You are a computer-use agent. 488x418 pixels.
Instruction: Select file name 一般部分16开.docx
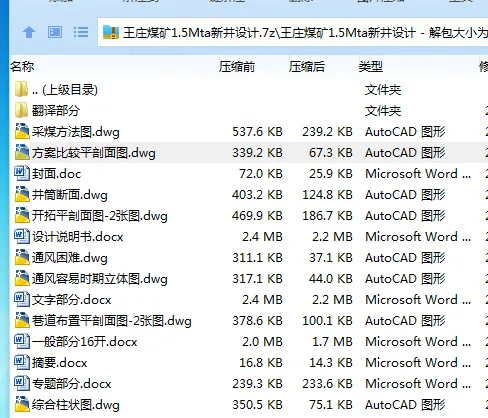coord(85,342)
